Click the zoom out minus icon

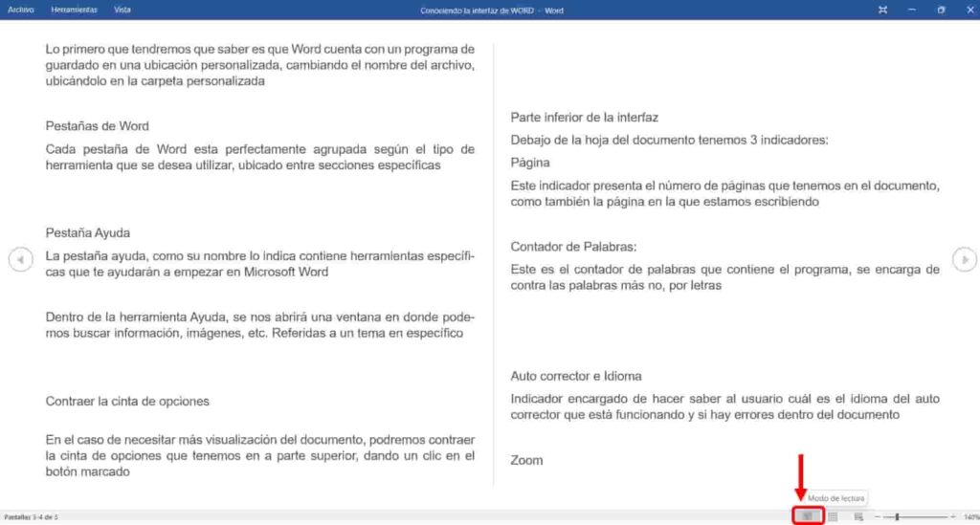[x=878, y=516]
